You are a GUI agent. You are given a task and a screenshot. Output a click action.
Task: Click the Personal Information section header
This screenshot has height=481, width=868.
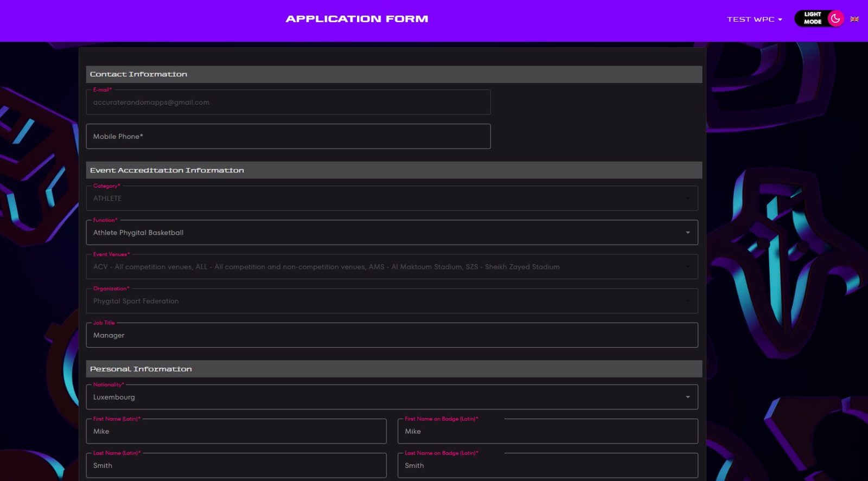pyautogui.click(x=394, y=369)
